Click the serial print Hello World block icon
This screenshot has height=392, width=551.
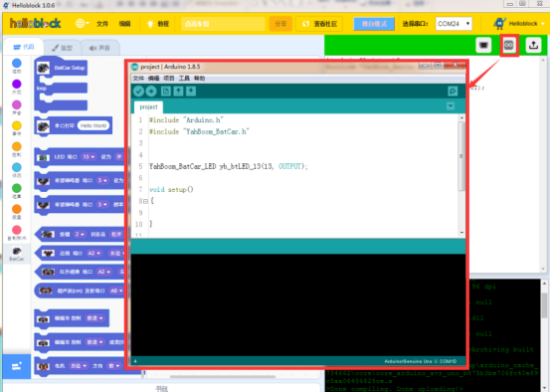tap(43, 126)
